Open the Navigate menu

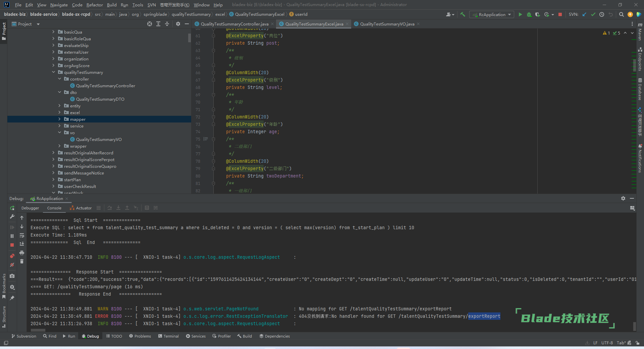[x=59, y=5]
